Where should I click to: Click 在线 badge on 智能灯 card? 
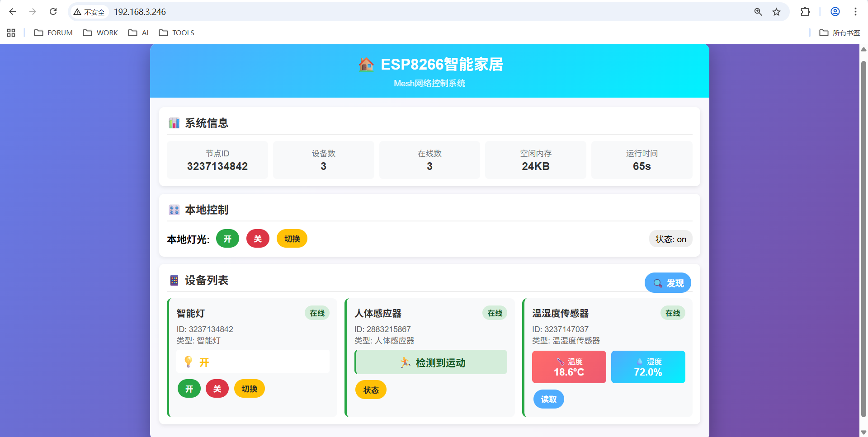[x=317, y=313]
